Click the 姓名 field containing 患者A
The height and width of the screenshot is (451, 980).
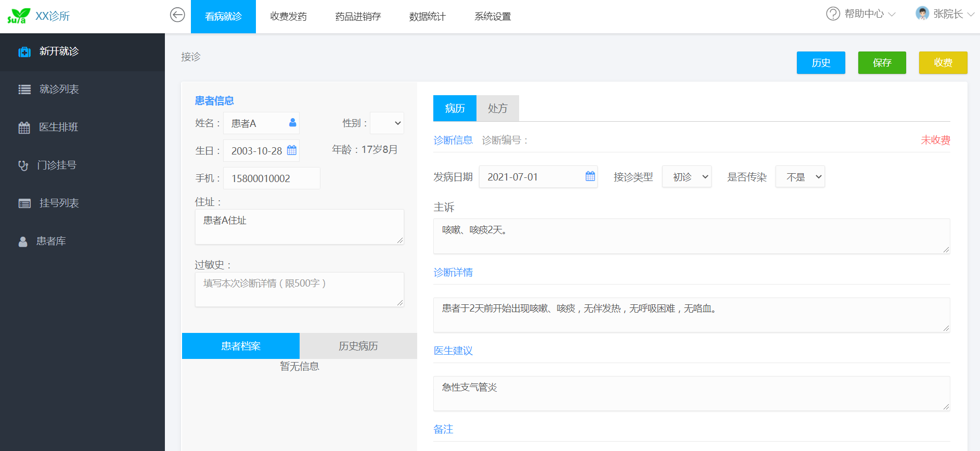261,123
